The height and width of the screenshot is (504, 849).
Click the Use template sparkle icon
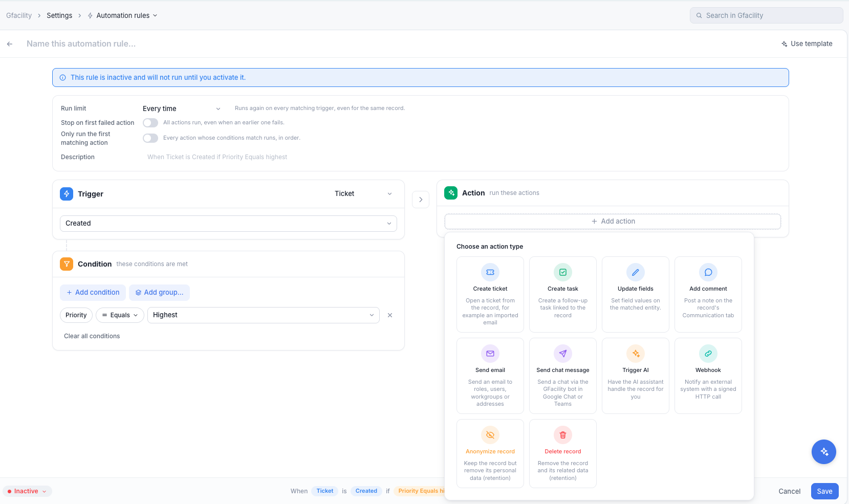coord(784,44)
